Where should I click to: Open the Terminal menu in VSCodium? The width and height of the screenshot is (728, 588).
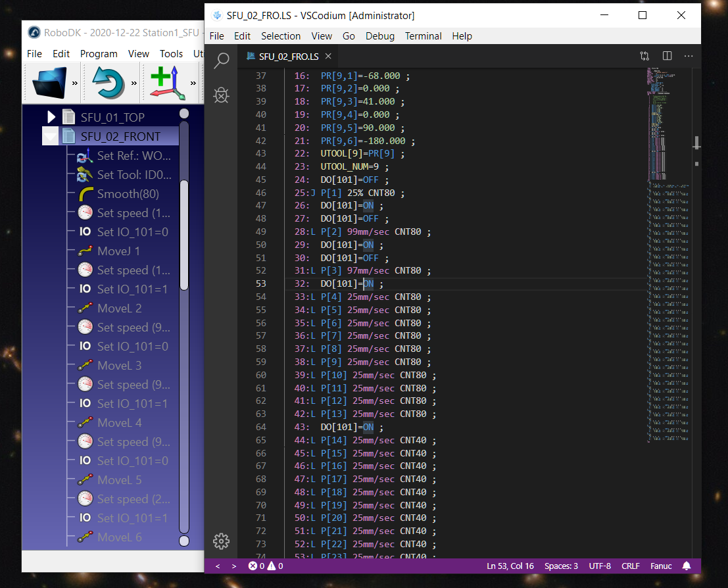pyautogui.click(x=422, y=36)
